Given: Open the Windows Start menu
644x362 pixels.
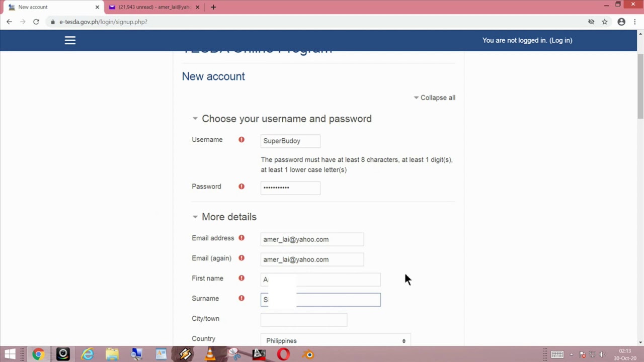Looking at the screenshot, I should (x=10, y=354).
